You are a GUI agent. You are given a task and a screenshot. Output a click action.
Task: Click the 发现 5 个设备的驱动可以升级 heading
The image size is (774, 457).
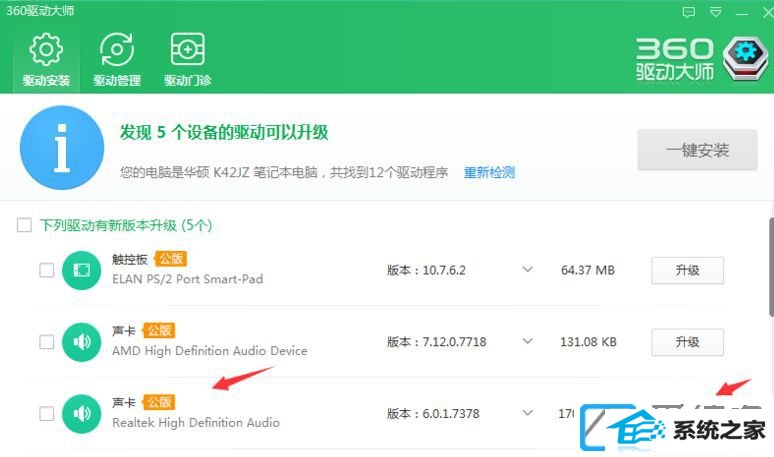pos(224,132)
